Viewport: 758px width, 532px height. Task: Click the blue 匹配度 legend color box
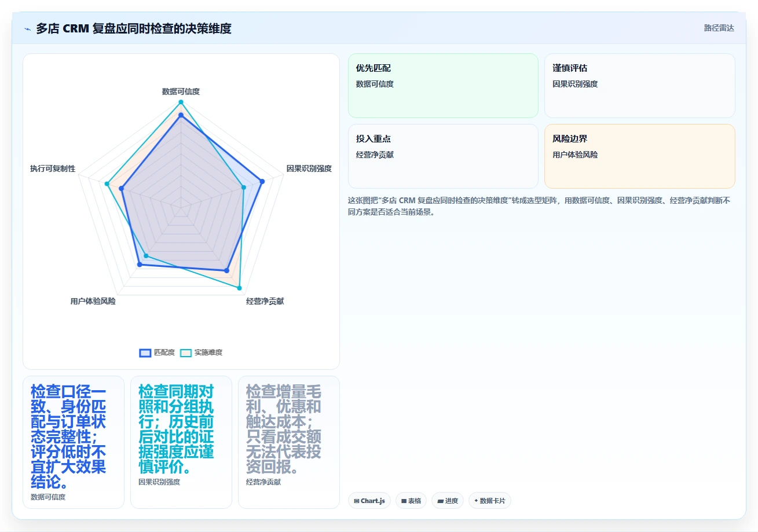[x=145, y=353]
